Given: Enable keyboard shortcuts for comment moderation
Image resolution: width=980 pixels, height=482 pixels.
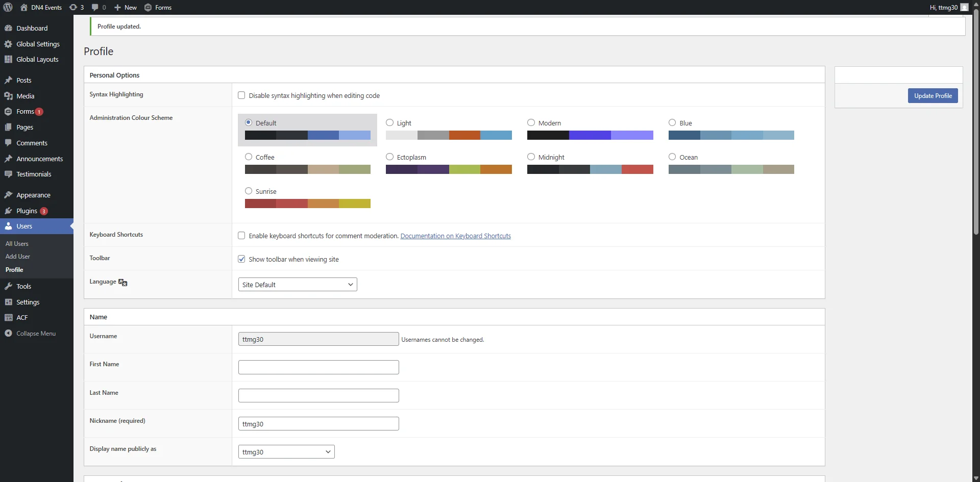Looking at the screenshot, I should pyautogui.click(x=242, y=235).
